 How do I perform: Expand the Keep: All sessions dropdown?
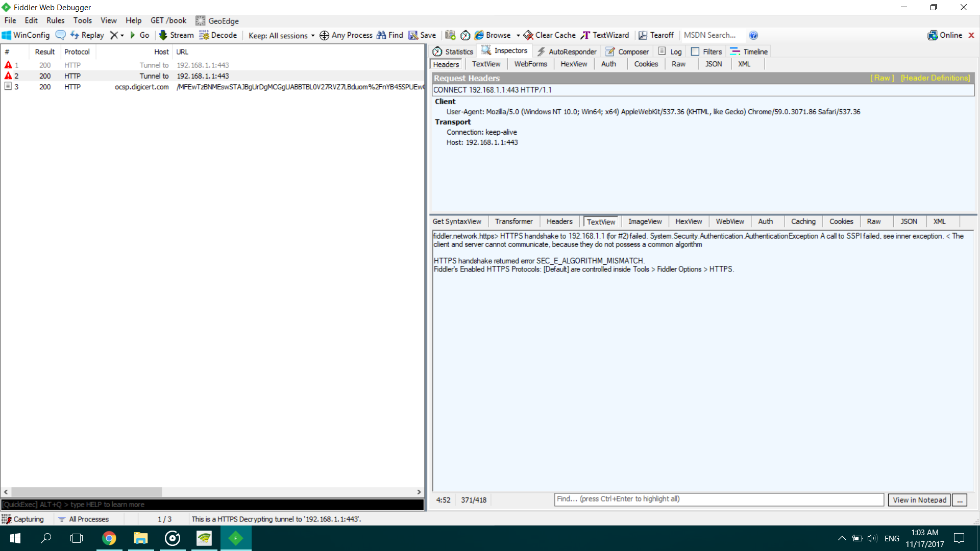[281, 35]
